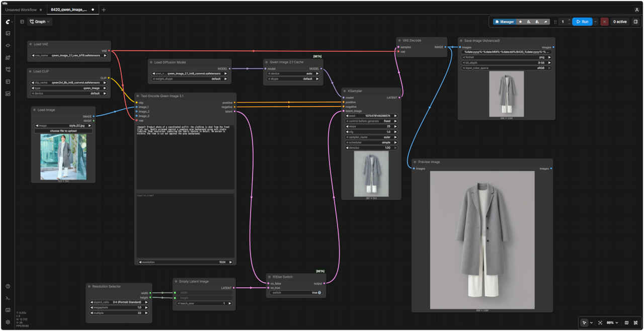The width and height of the screenshot is (644, 331).
Task: Open the Graph breadcrumb dropdown
Action: [40, 22]
